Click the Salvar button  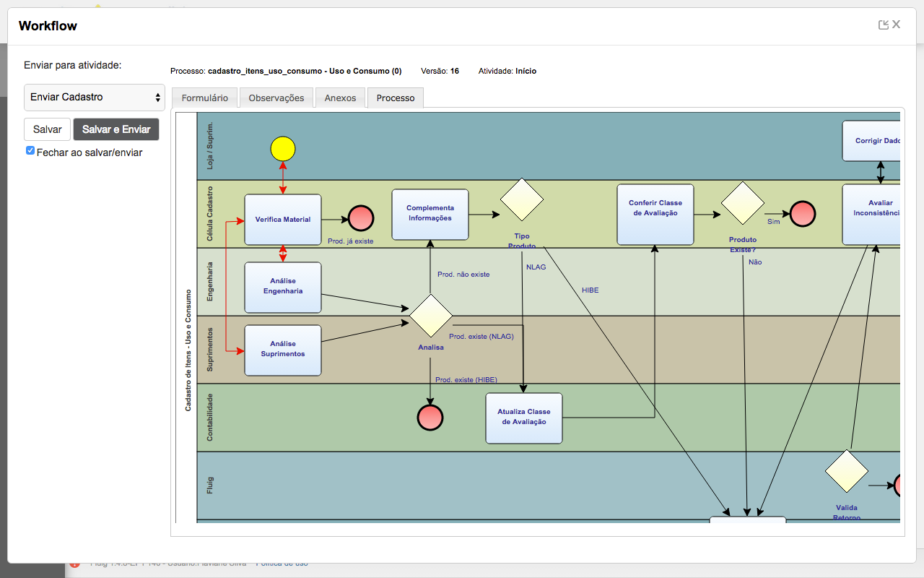point(48,129)
